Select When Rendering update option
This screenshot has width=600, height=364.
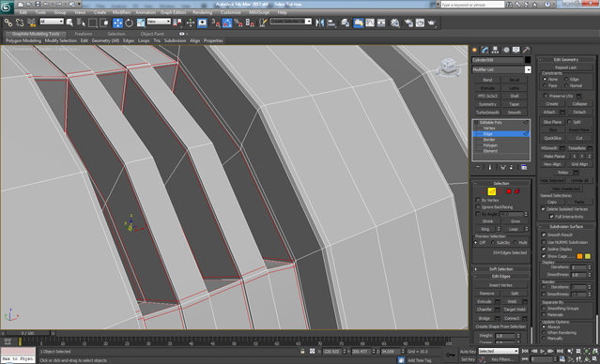click(544, 333)
